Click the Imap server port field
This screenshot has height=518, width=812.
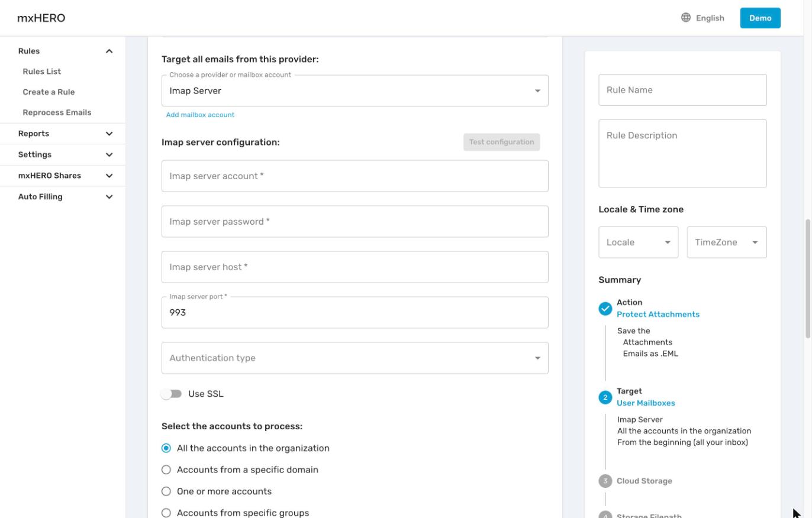coord(355,312)
